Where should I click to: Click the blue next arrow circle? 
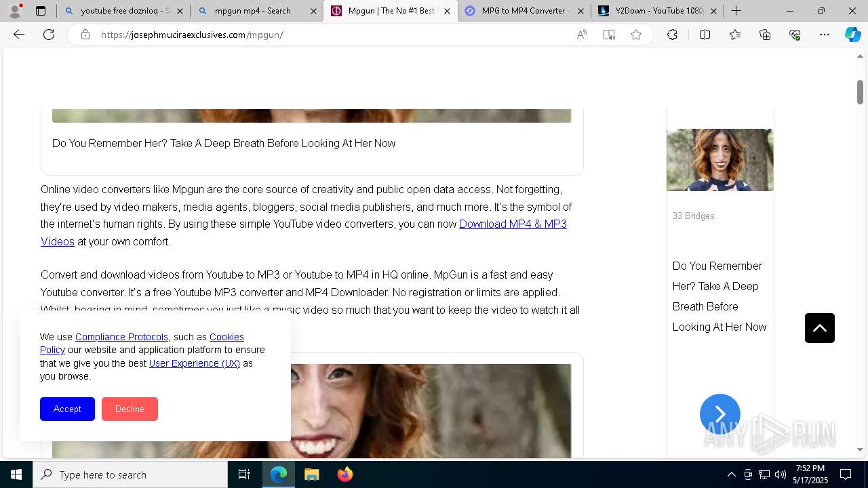click(720, 414)
